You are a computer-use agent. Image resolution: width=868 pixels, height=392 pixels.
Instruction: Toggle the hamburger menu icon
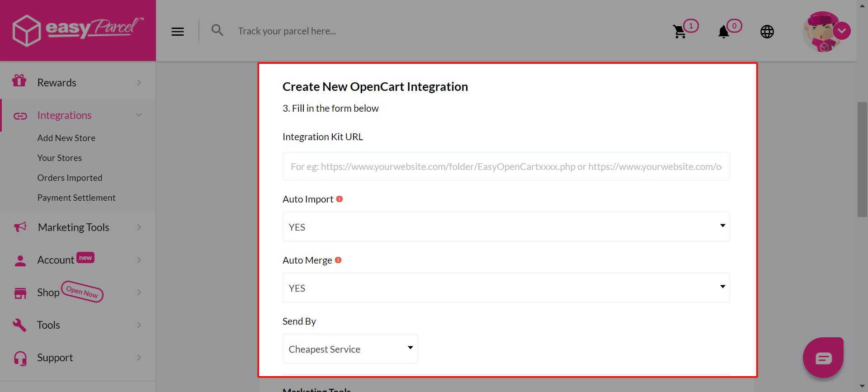178,32
